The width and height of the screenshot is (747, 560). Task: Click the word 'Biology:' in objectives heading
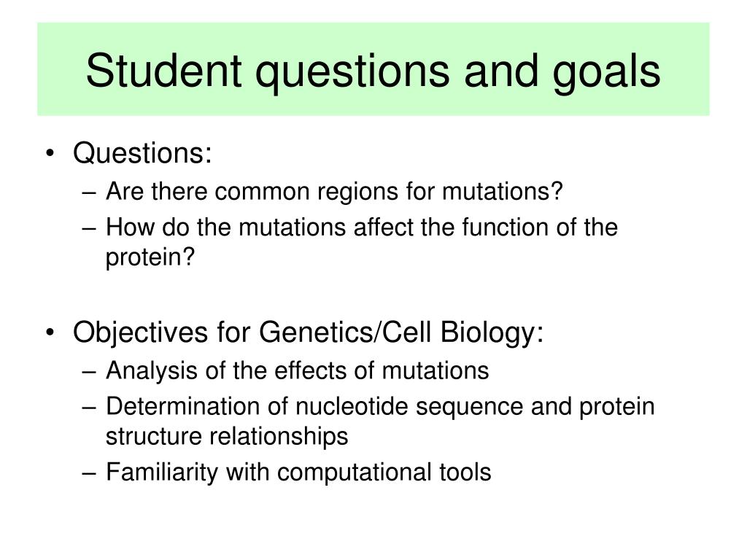(x=492, y=332)
